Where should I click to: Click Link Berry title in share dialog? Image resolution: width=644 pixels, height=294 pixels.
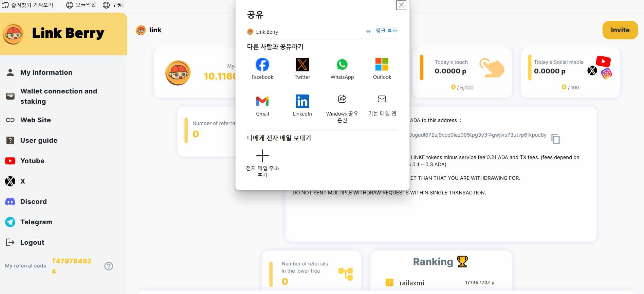pos(267,32)
